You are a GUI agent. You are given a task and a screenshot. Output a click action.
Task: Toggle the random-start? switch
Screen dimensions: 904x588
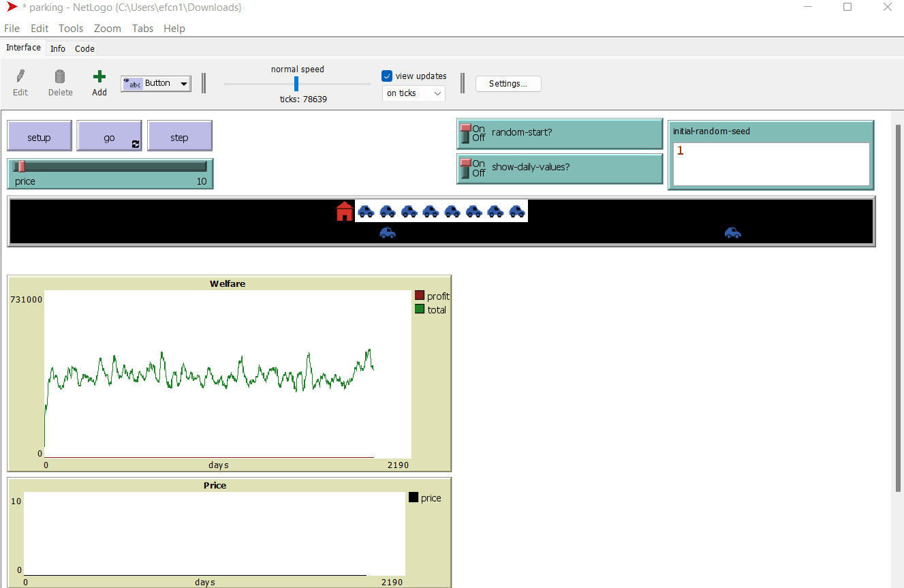click(466, 134)
